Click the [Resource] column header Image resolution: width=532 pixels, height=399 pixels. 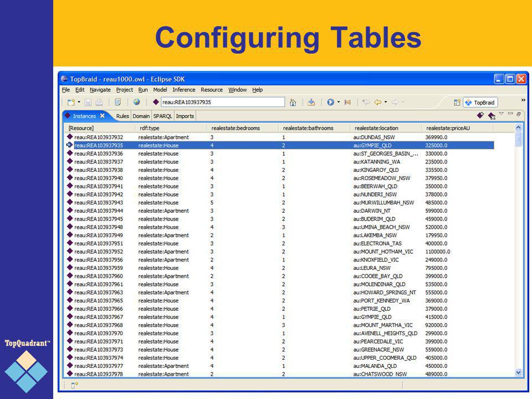click(100, 128)
